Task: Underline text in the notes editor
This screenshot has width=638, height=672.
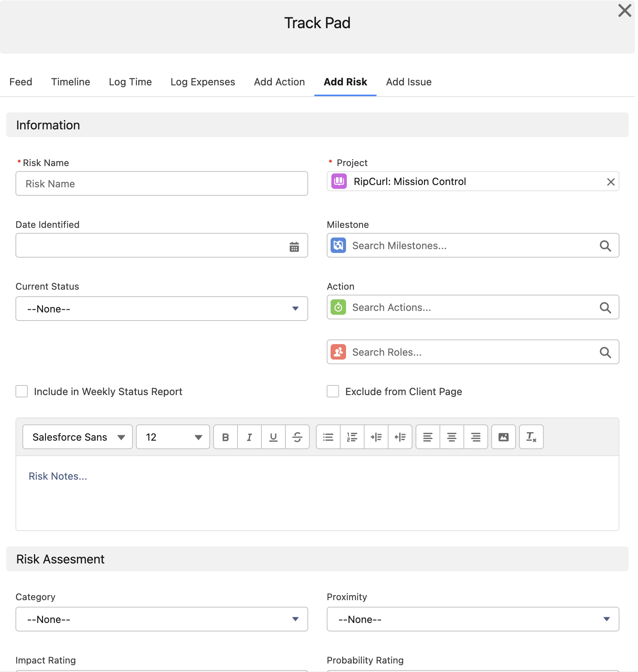Action: [273, 437]
